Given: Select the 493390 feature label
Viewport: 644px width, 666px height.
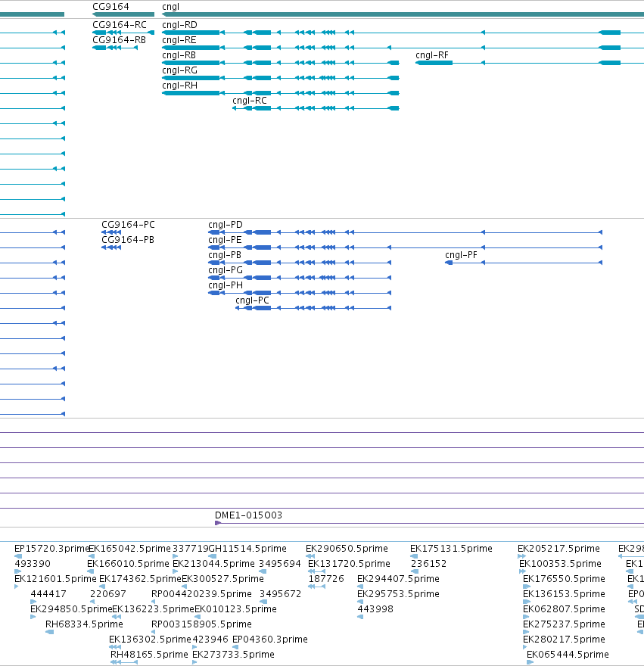Looking at the screenshot, I should pyautogui.click(x=33, y=564).
